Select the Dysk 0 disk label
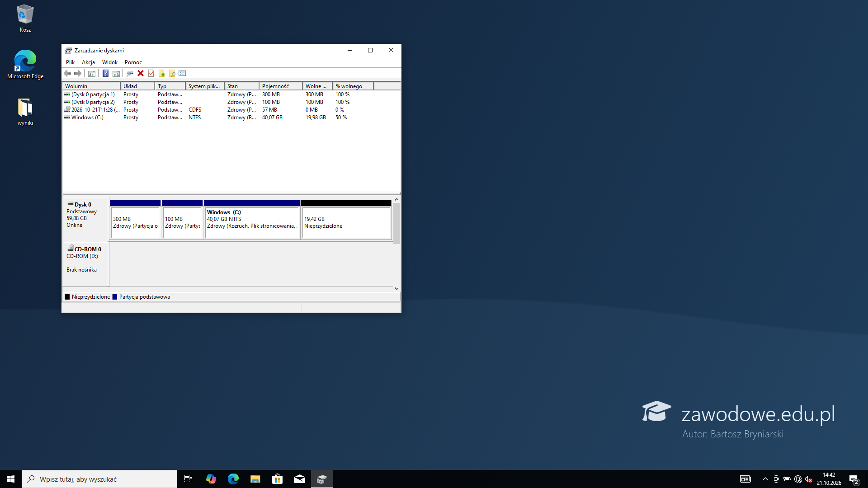The width and height of the screenshot is (868, 488). [85, 219]
